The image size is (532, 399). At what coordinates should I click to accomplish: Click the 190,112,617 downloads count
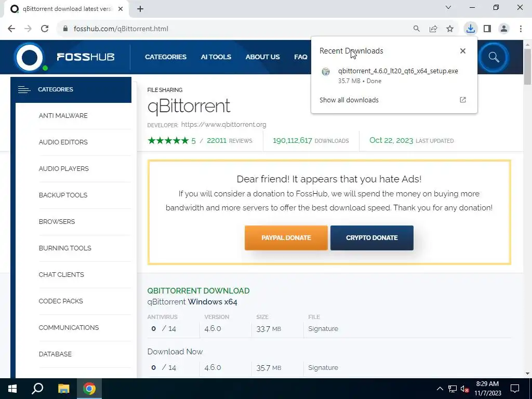[292, 140]
